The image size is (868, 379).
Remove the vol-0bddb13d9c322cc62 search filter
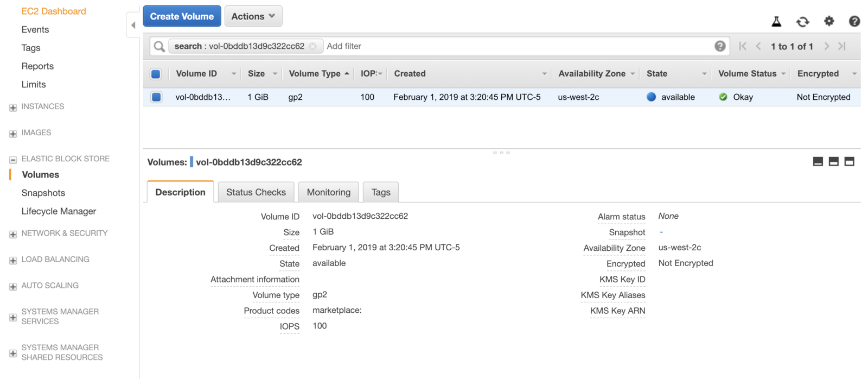pos(313,46)
